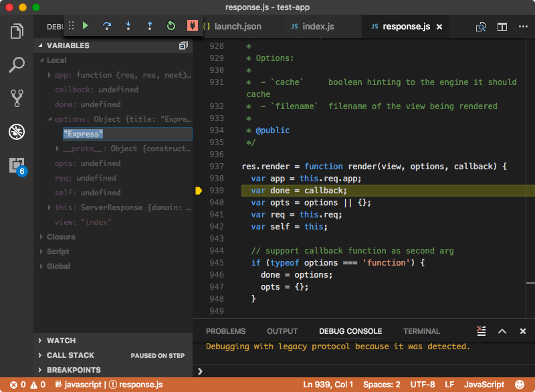Image resolution: width=535 pixels, height=392 pixels.
Task: Close the bottom panel
Action: click(x=523, y=331)
